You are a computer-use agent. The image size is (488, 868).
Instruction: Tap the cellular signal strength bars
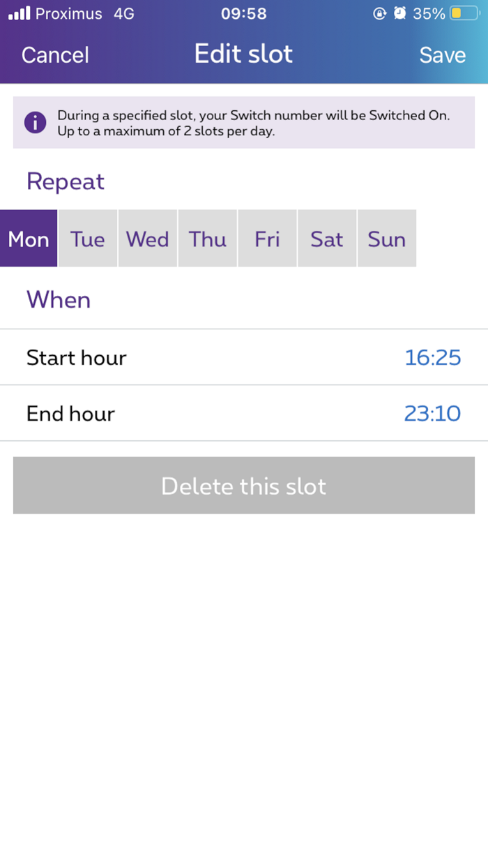click(19, 13)
